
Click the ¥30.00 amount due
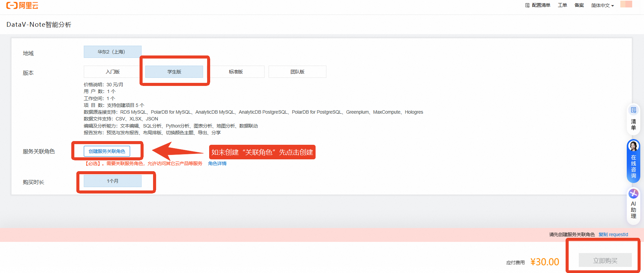(545, 262)
